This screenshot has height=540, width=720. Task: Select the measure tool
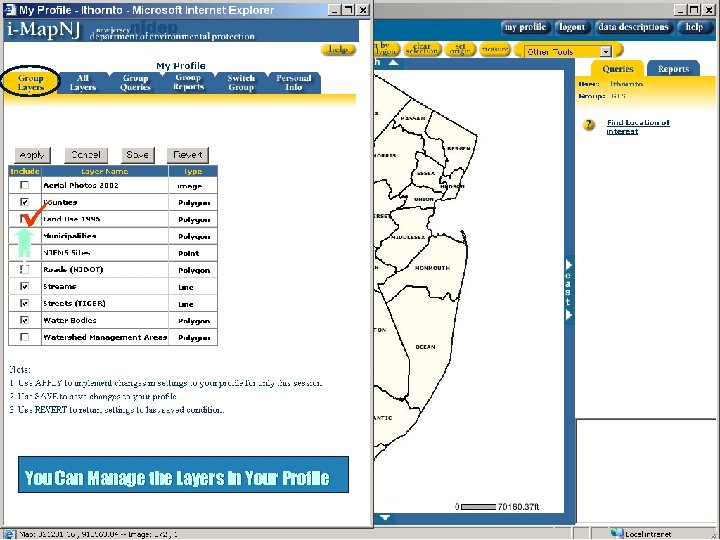point(495,49)
